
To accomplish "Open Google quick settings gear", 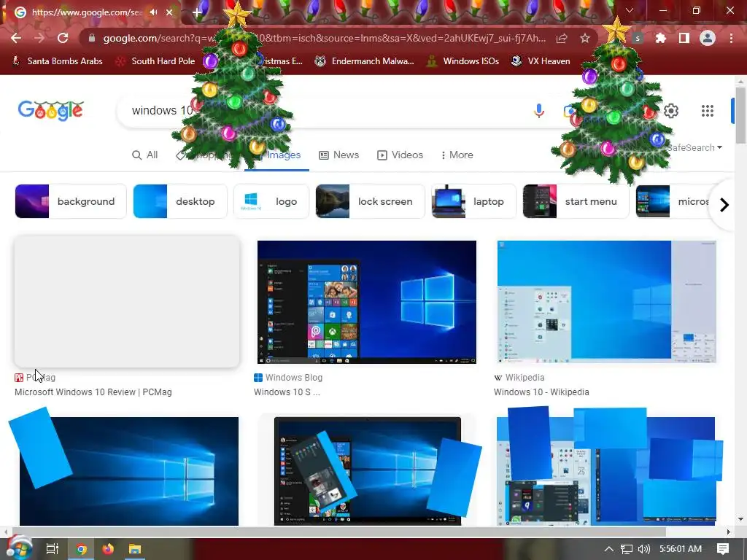I will [x=671, y=111].
